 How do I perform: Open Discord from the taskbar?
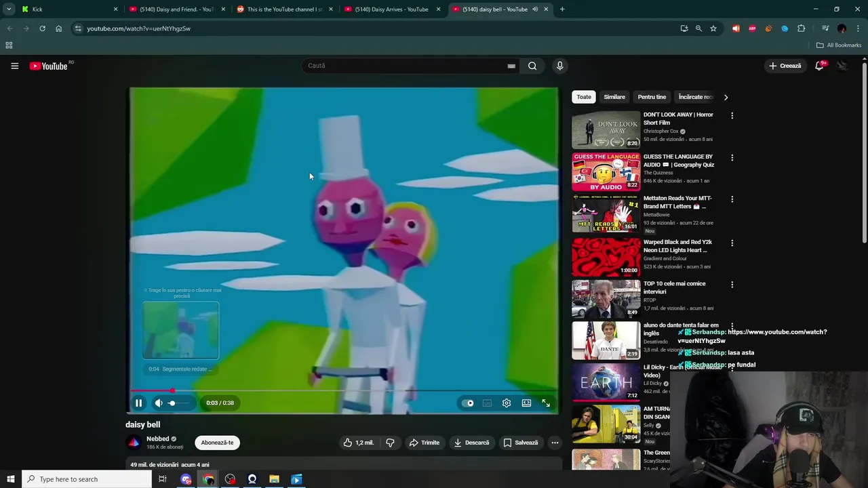click(186, 479)
